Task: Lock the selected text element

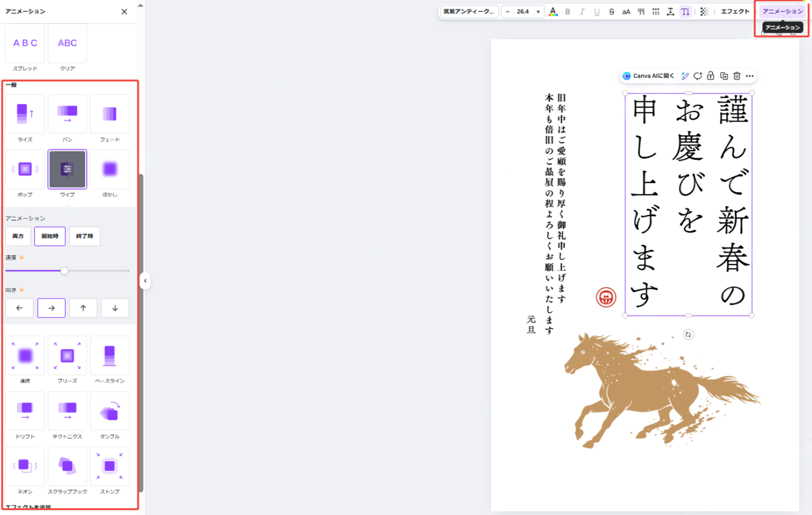Action: point(710,76)
